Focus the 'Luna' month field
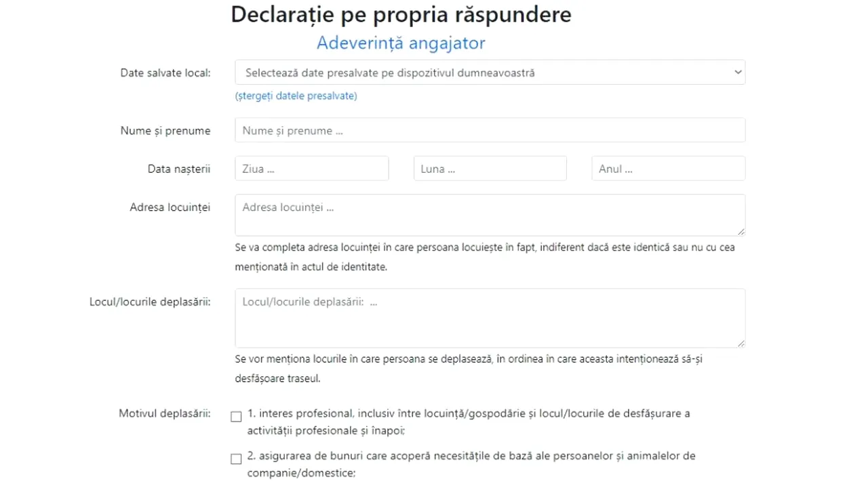Image resolution: width=868 pixels, height=488 pixels. (490, 168)
